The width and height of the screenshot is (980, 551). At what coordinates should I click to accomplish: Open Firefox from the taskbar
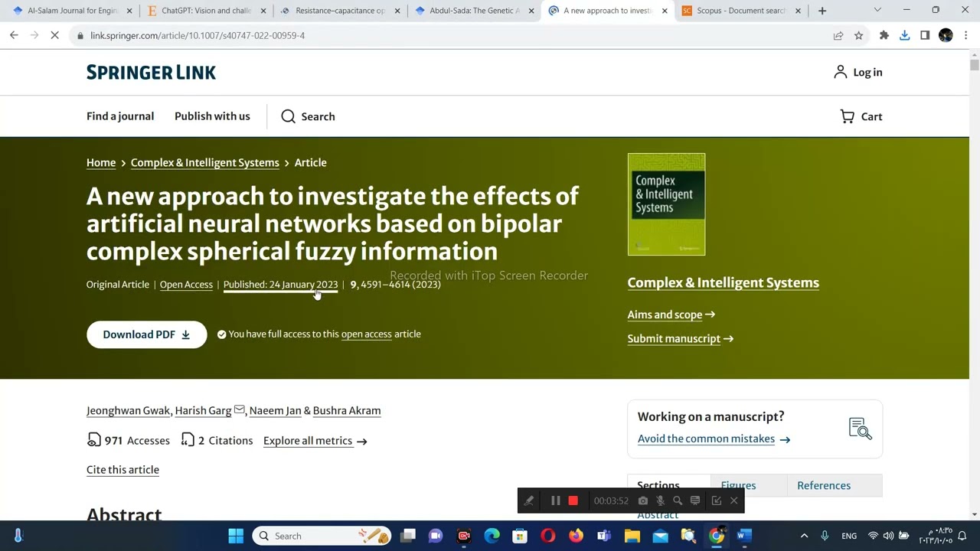point(576,536)
